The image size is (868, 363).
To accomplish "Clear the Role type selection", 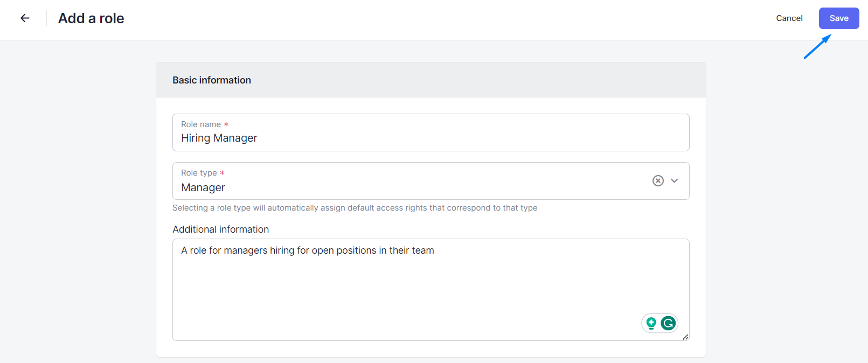I will [658, 181].
